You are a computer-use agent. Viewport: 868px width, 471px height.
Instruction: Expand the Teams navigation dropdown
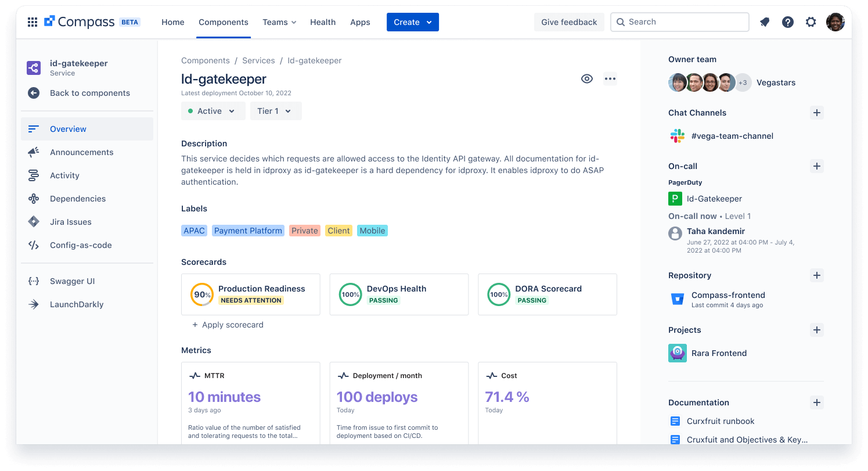click(279, 21)
